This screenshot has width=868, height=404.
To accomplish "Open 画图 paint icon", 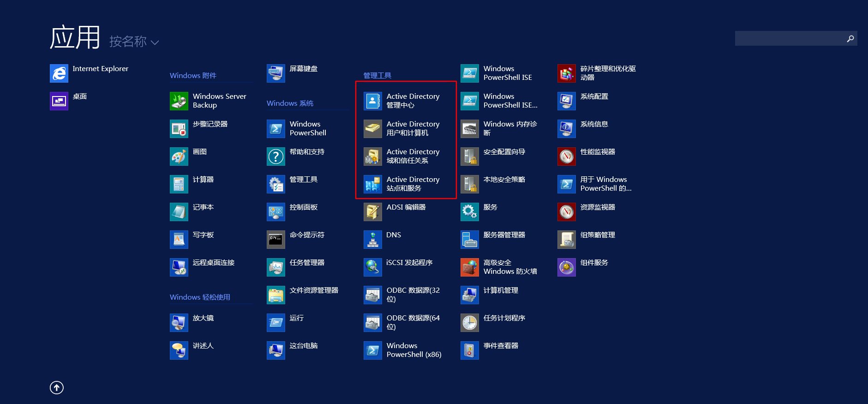I will (x=179, y=157).
